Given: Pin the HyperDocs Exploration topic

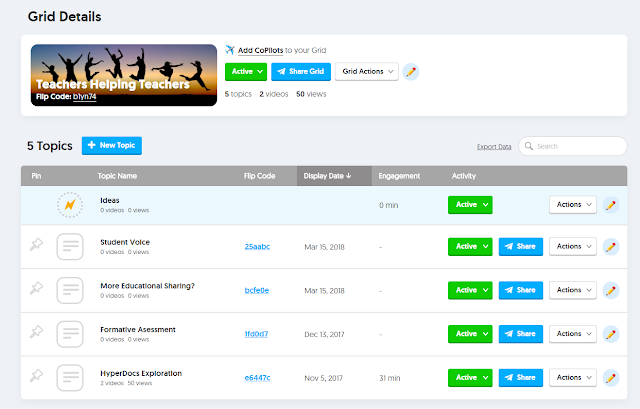Looking at the screenshot, I should (36, 375).
